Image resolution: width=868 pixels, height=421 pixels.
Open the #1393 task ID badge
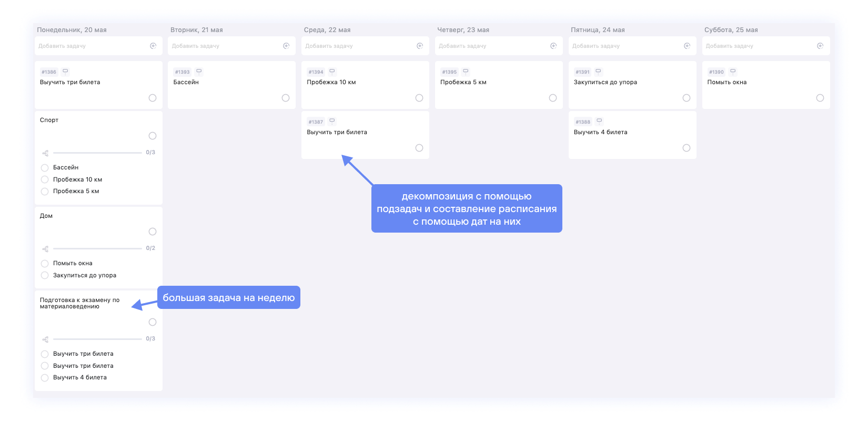pyautogui.click(x=183, y=72)
